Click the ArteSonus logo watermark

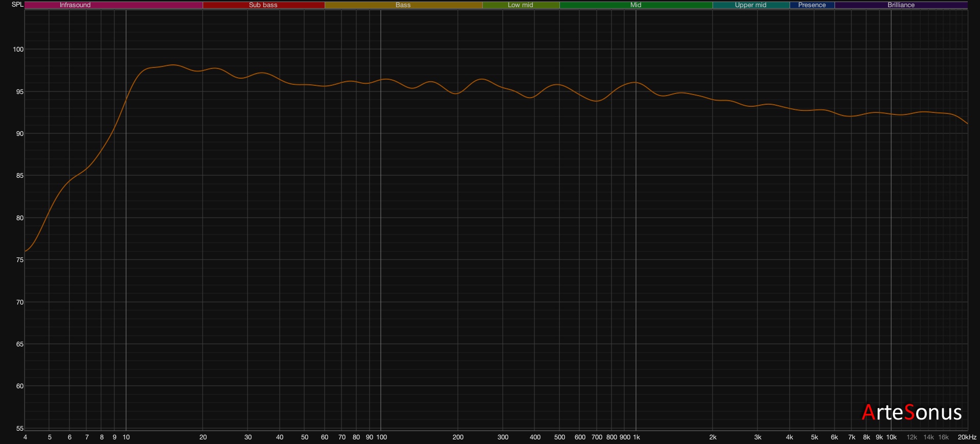912,412
